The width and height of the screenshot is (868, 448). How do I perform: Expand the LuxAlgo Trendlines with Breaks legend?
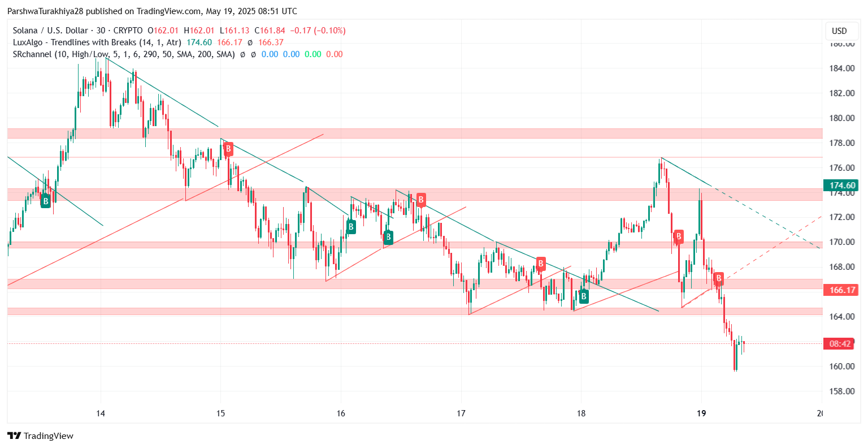(97, 42)
